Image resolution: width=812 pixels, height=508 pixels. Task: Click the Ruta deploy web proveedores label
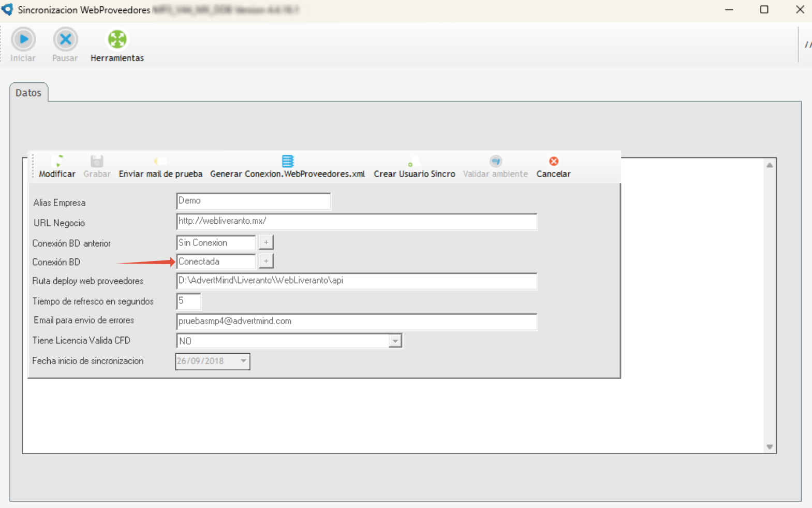point(88,281)
